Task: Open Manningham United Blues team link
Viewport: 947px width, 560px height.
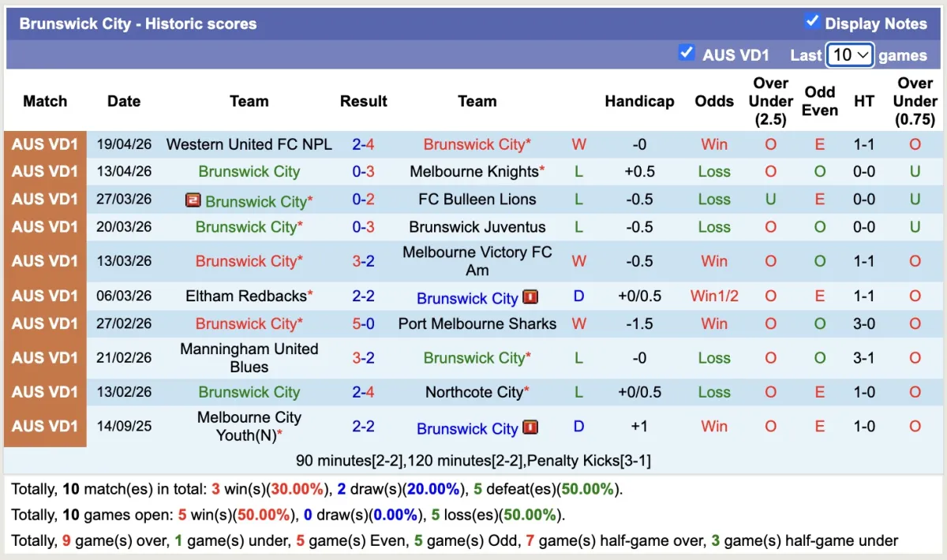Action: [x=249, y=358]
